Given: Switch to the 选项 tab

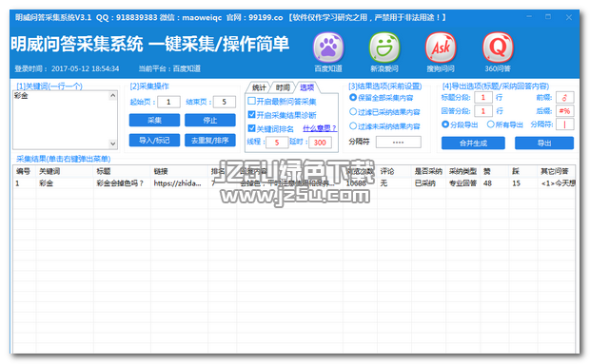Looking at the screenshot, I should coord(307,87).
